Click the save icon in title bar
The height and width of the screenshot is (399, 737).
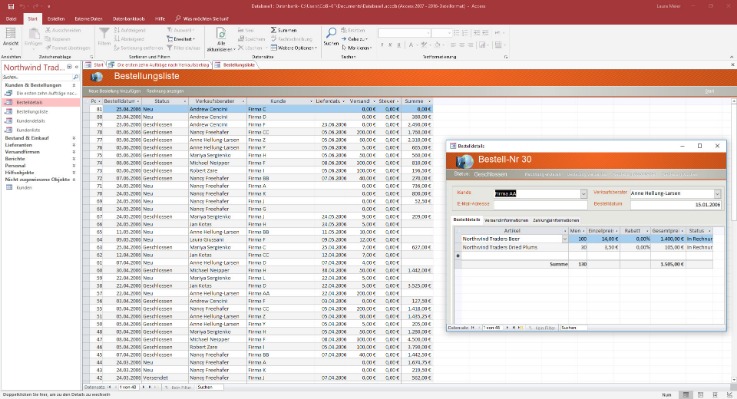coord(11,7)
